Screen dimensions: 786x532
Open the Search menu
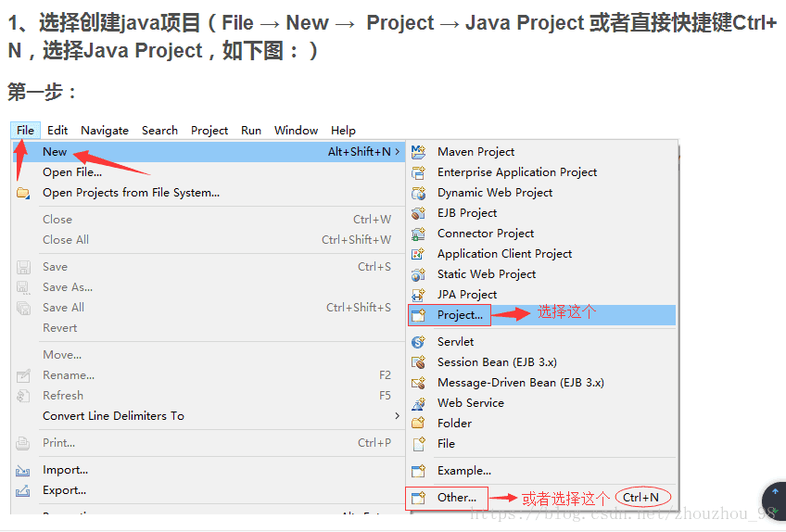point(159,131)
